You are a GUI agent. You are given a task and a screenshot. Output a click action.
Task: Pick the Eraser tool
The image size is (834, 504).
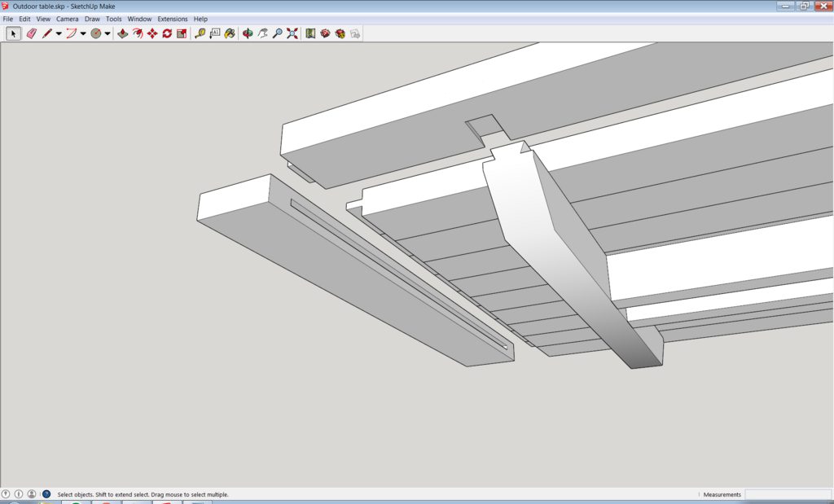[x=32, y=33]
